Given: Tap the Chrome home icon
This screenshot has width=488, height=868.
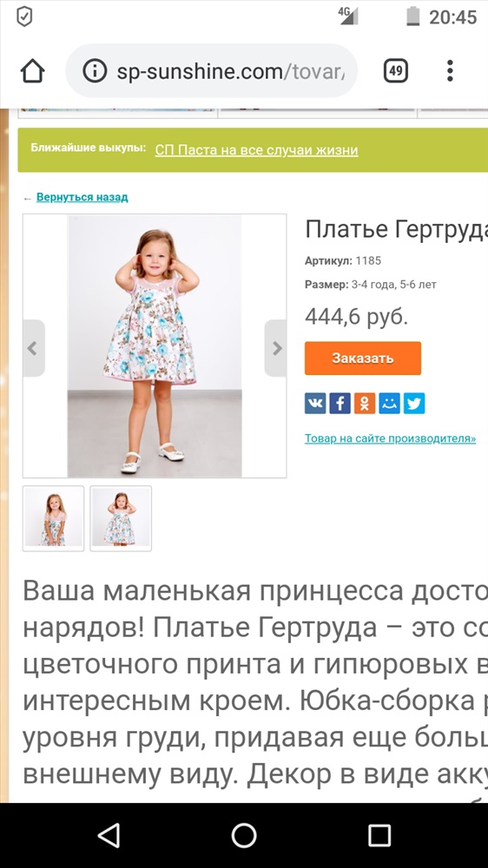Looking at the screenshot, I should pyautogui.click(x=32, y=71).
